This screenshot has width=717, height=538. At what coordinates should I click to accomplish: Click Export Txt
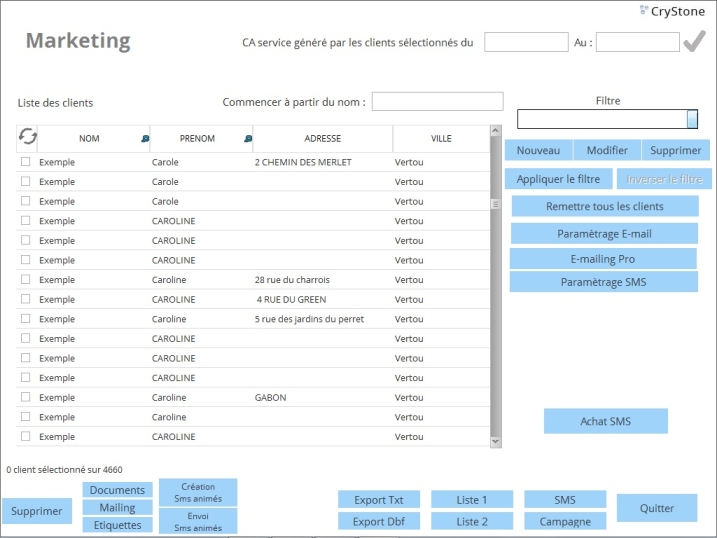(x=379, y=500)
